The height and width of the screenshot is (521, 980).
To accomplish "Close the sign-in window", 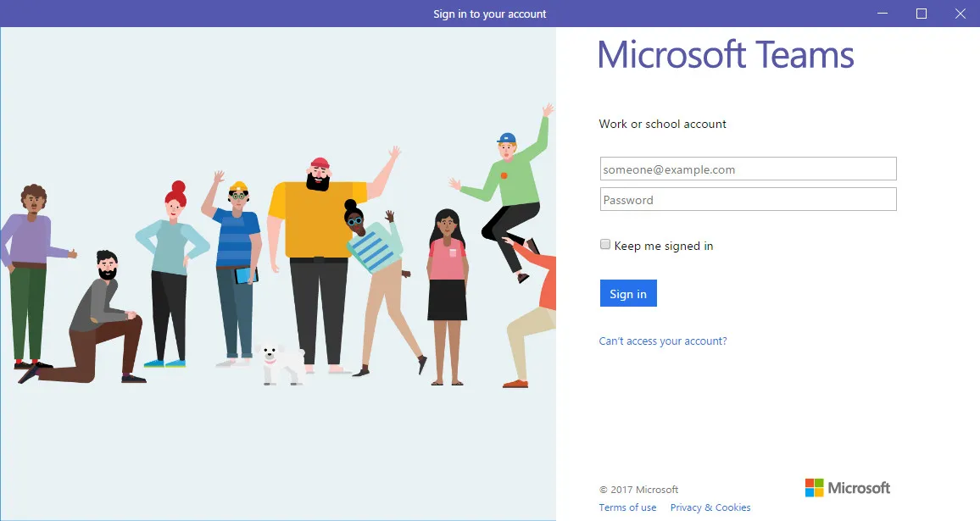I will tap(961, 13).
